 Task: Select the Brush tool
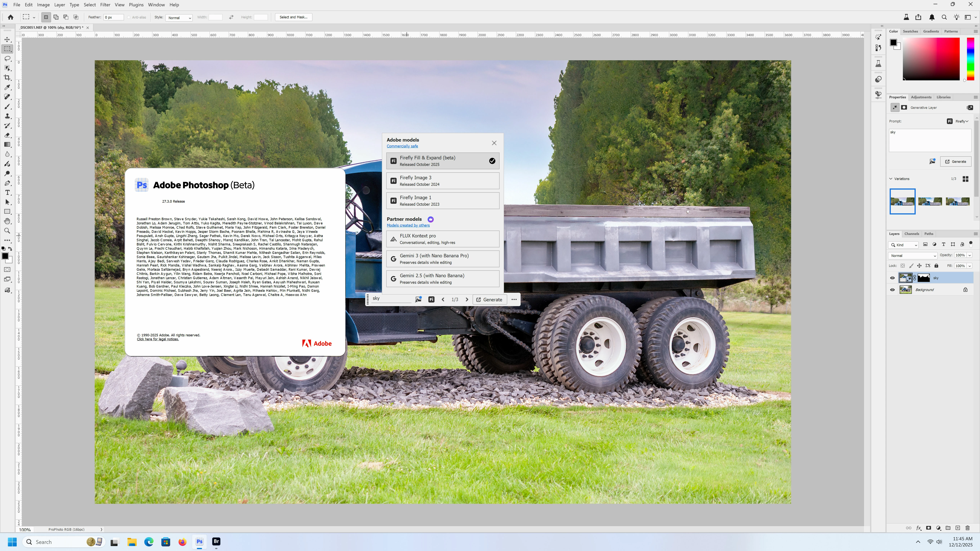point(7,107)
